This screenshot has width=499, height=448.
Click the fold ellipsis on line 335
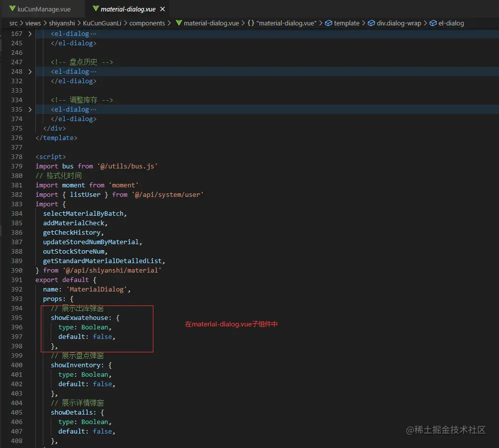pyautogui.click(x=93, y=110)
